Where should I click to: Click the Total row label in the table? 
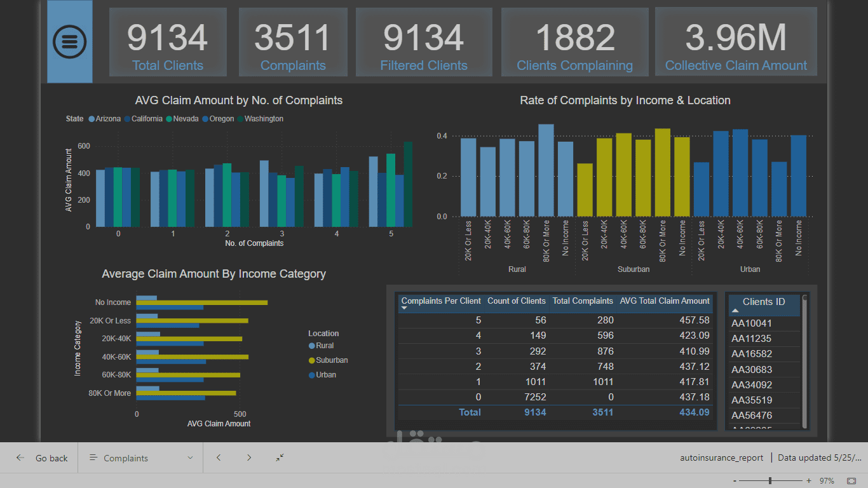point(470,412)
